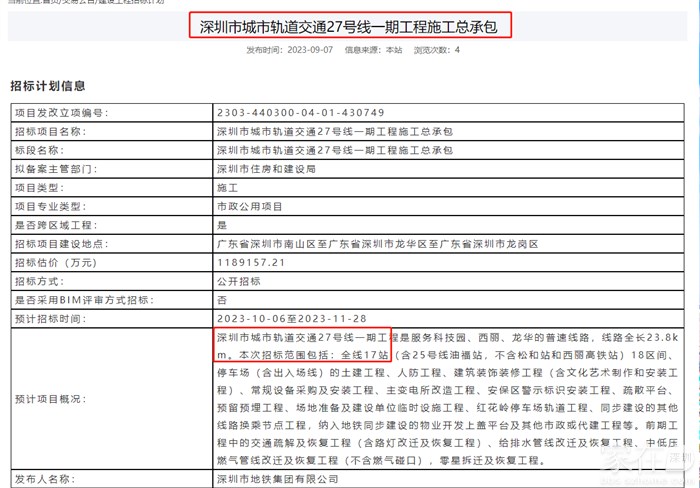
Task: Click the red-boxed page title heading
Action: [x=350, y=23]
